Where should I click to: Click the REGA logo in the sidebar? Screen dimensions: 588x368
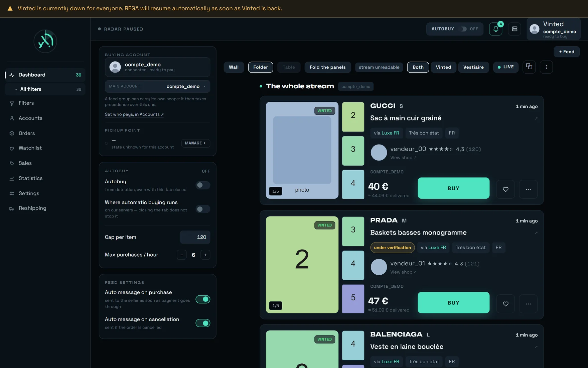tap(45, 41)
